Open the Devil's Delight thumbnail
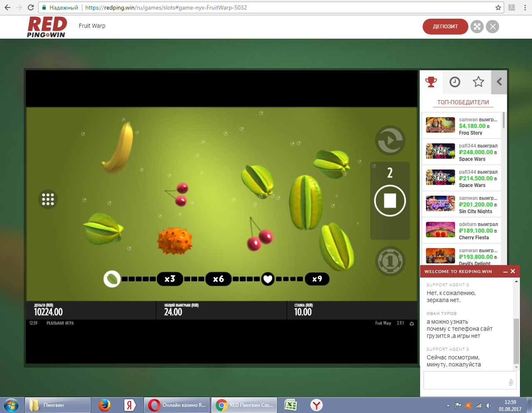The width and height of the screenshot is (532, 413). pos(440,256)
